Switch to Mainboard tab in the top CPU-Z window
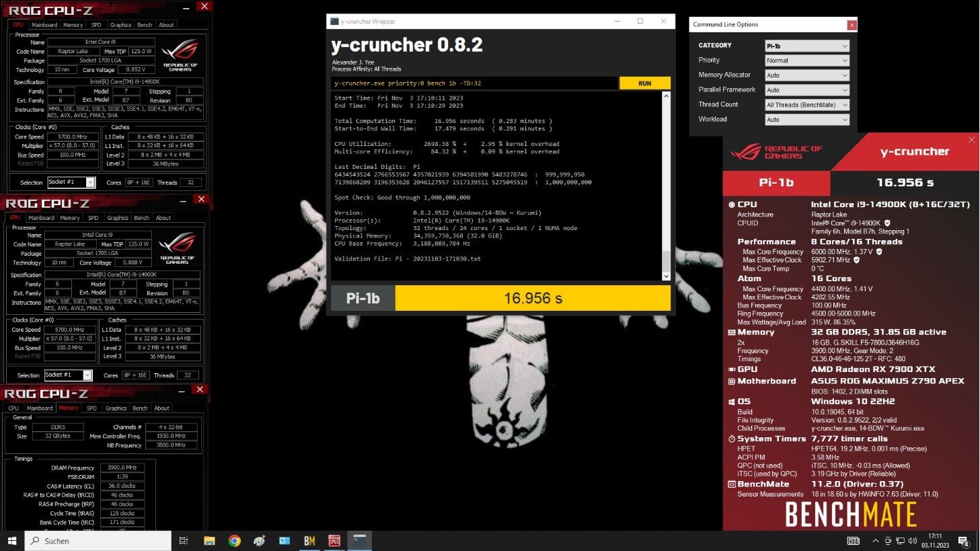Viewport: 980px width, 551px height. point(45,25)
